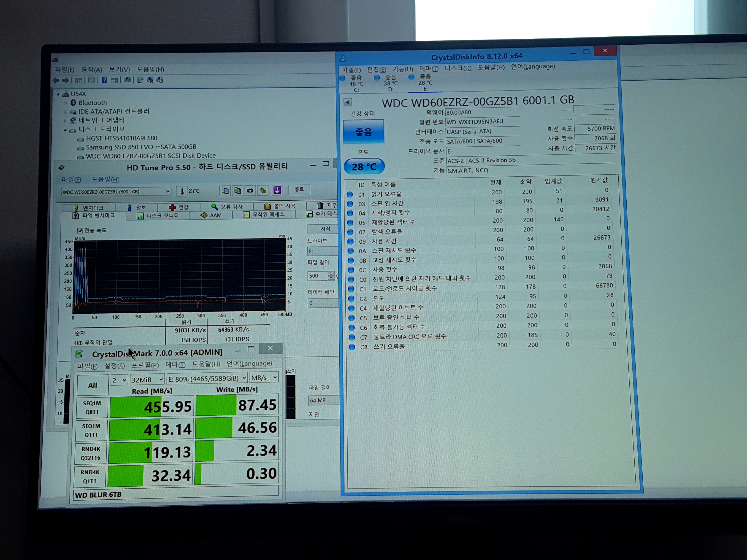Click the 파일 길이 500 stepper arrows
Viewport: 747px width, 560px height.
click(331, 276)
